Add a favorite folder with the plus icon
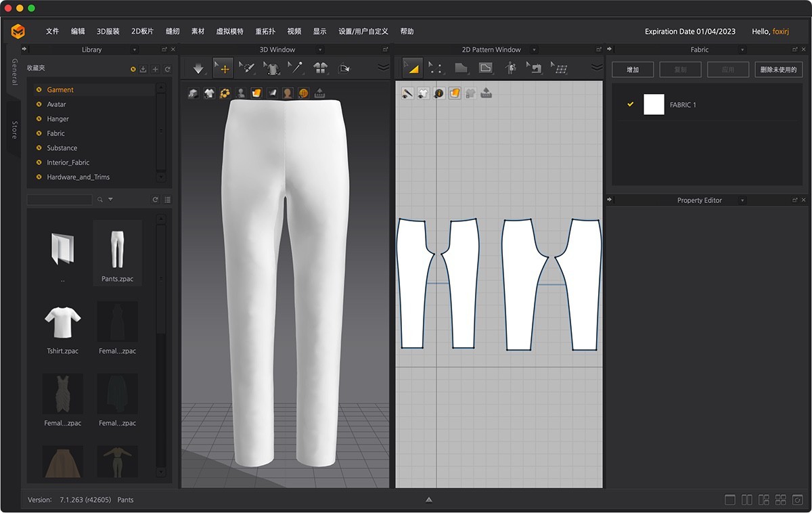This screenshot has width=812, height=513. (x=156, y=69)
